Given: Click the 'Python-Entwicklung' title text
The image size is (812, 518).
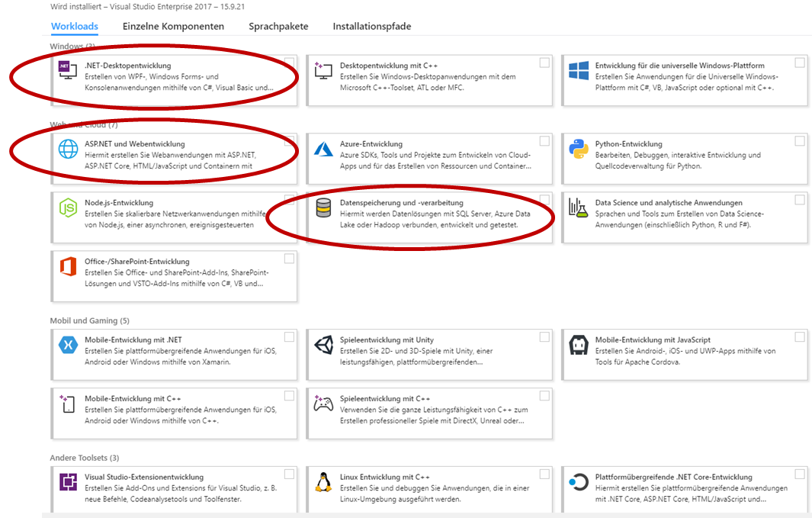Looking at the screenshot, I should click(629, 144).
